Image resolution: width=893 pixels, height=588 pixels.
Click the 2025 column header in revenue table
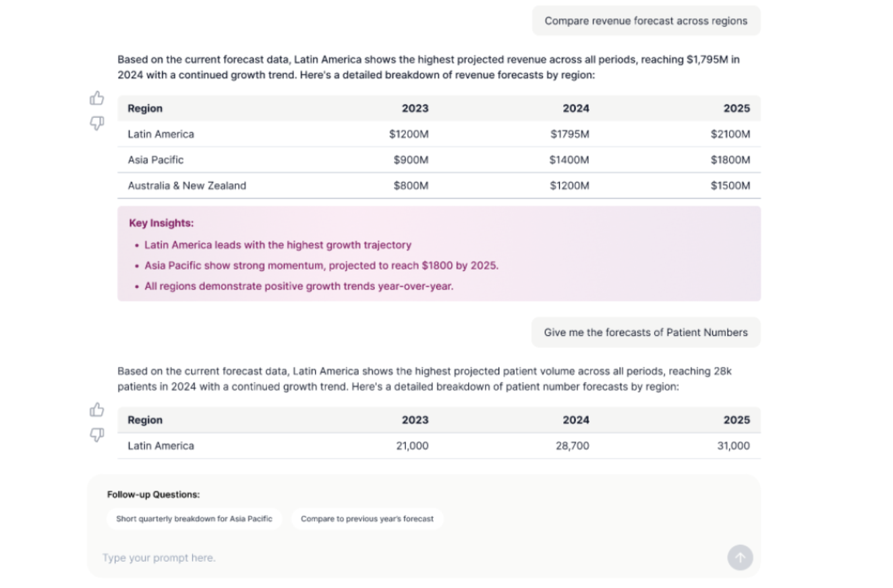point(736,109)
